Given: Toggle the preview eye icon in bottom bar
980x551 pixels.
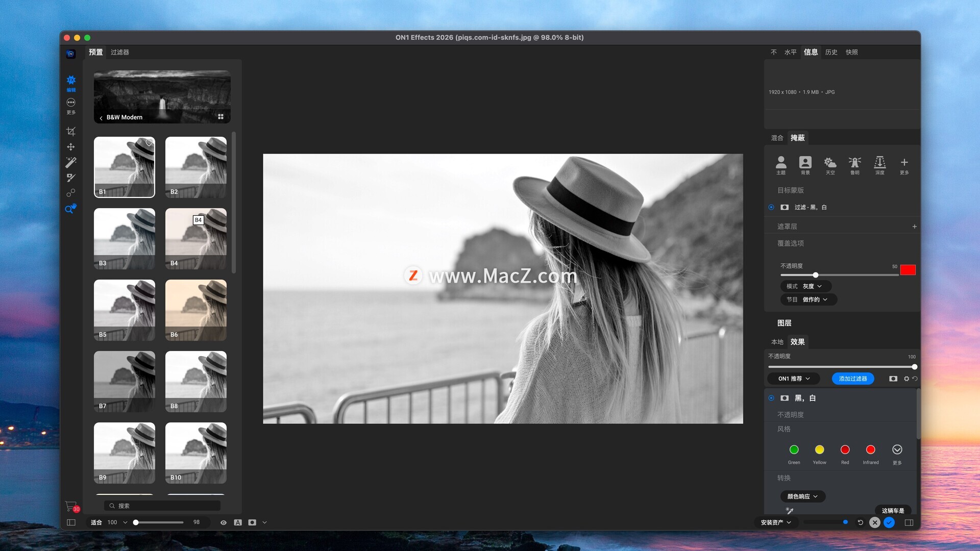Looking at the screenshot, I should (223, 522).
